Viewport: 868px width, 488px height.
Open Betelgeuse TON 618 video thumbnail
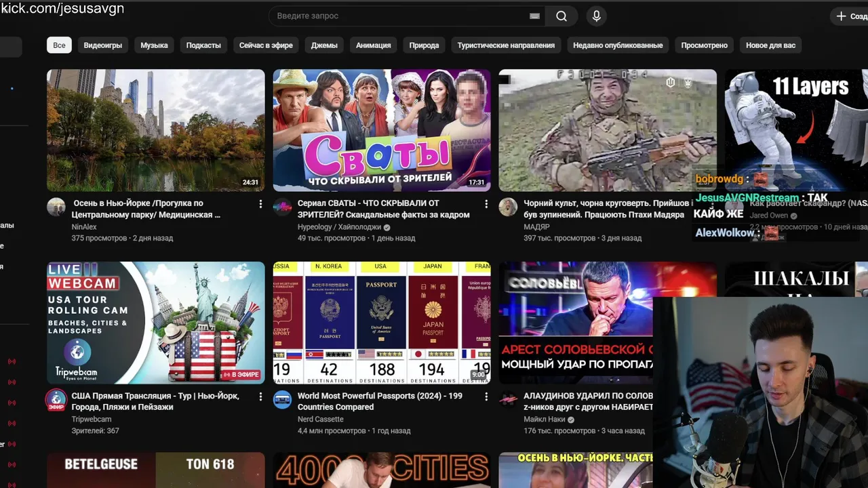(156, 470)
